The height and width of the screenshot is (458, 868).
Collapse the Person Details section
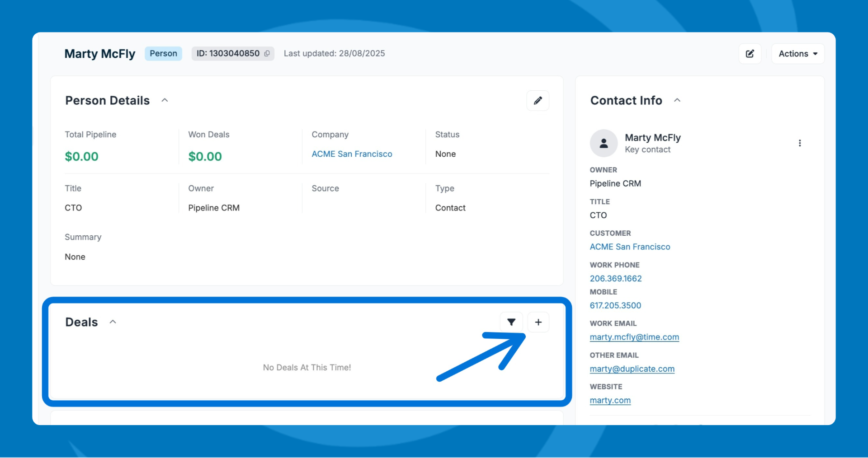point(165,100)
